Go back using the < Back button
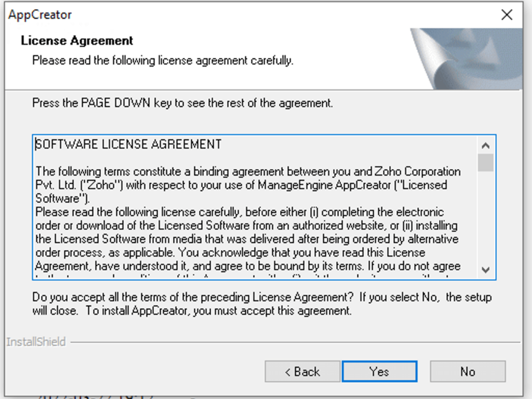Viewport: 532px width, 399px height. pyautogui.click(x=303, y=371)
